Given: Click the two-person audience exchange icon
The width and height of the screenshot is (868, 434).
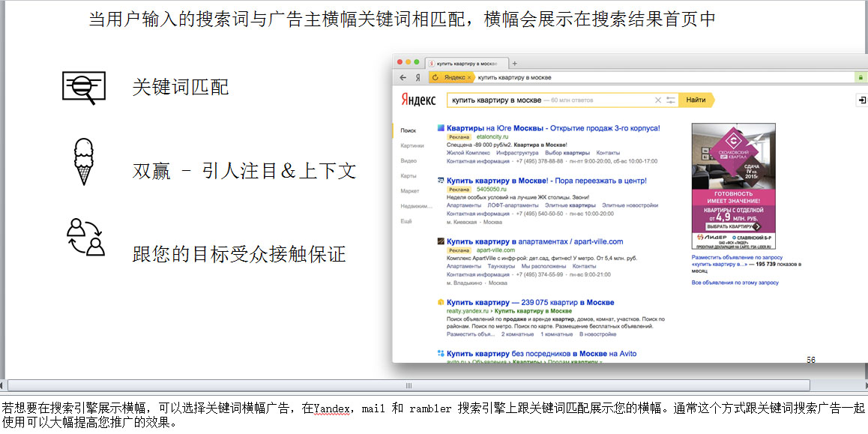Looking at the screenshot, I should [x=85, y=238].
